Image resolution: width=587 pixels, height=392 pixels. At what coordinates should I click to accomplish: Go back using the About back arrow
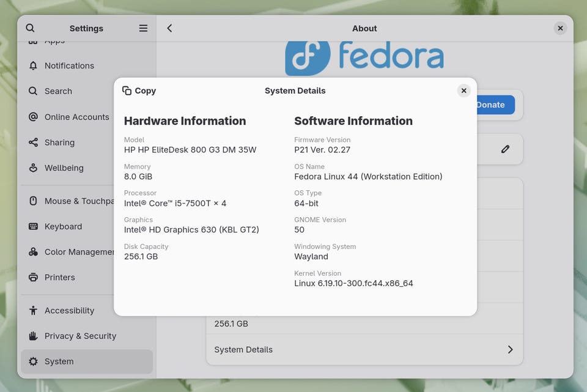[x=169, y=28]
